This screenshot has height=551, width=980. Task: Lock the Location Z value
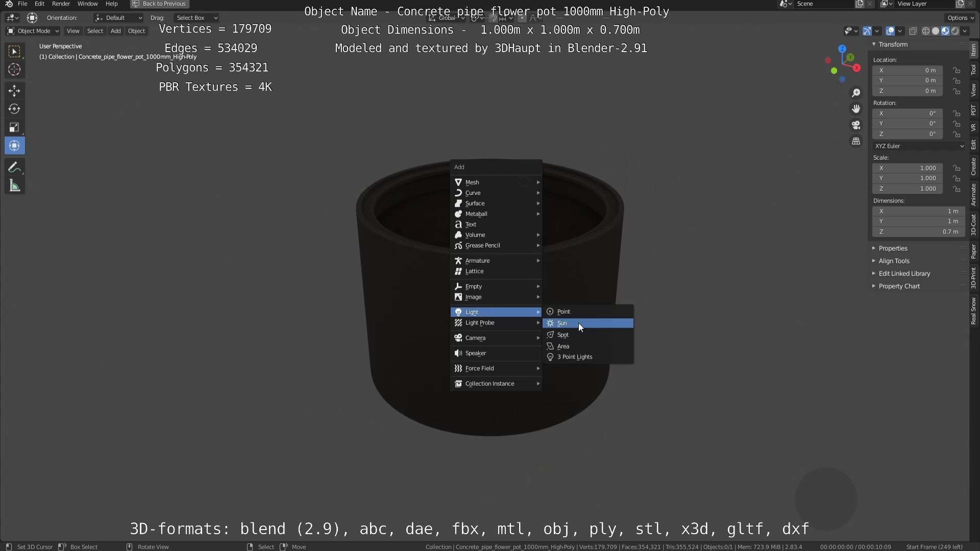pos(957,91)
